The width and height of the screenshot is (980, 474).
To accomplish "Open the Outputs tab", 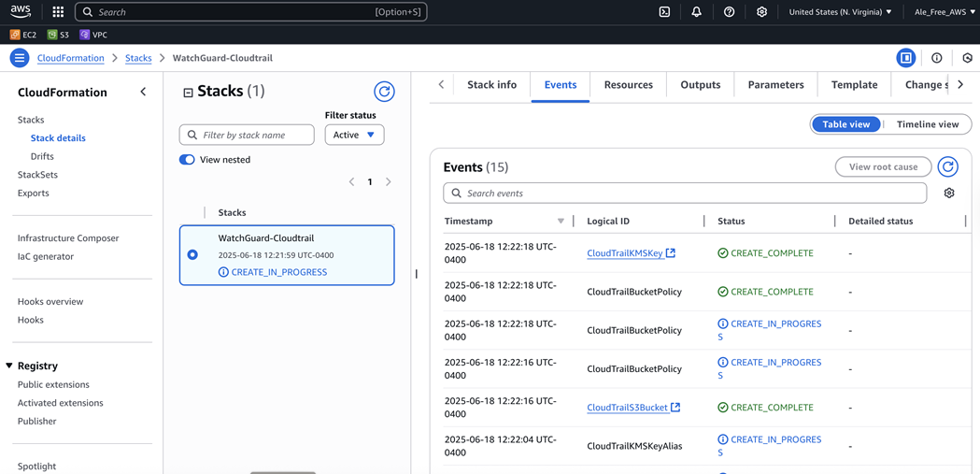I will (700, 85).
